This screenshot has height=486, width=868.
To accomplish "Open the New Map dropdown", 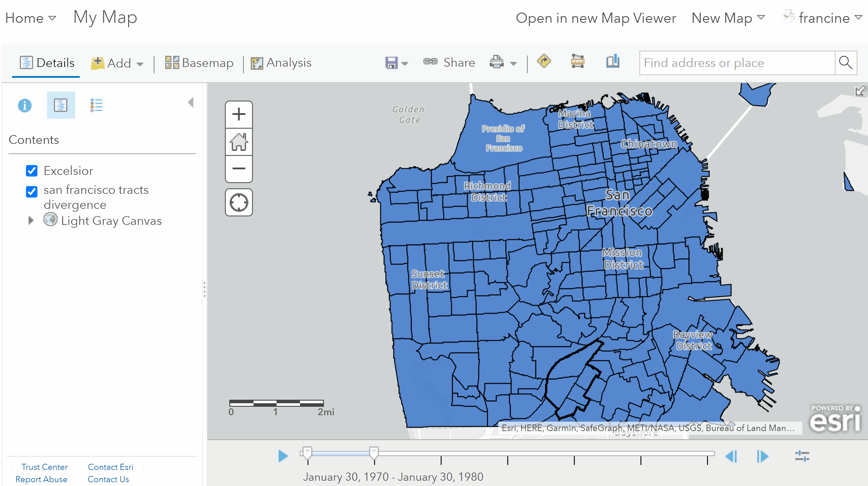I will coord(728,18).
